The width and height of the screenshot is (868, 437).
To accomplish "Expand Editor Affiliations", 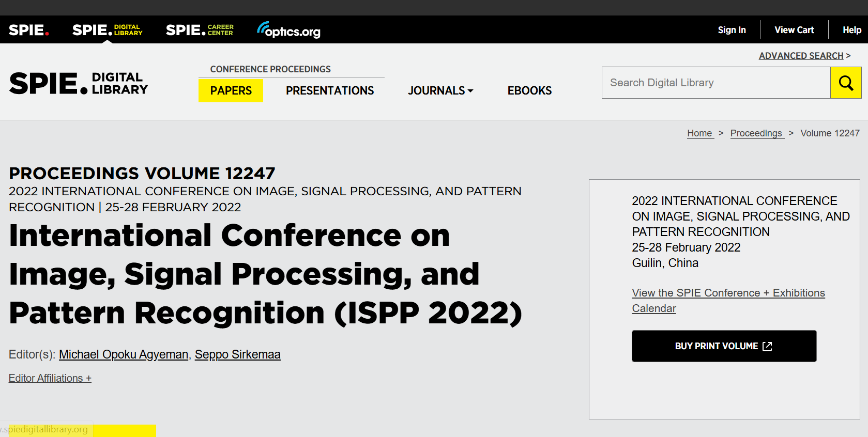I will tap(50, 378).
